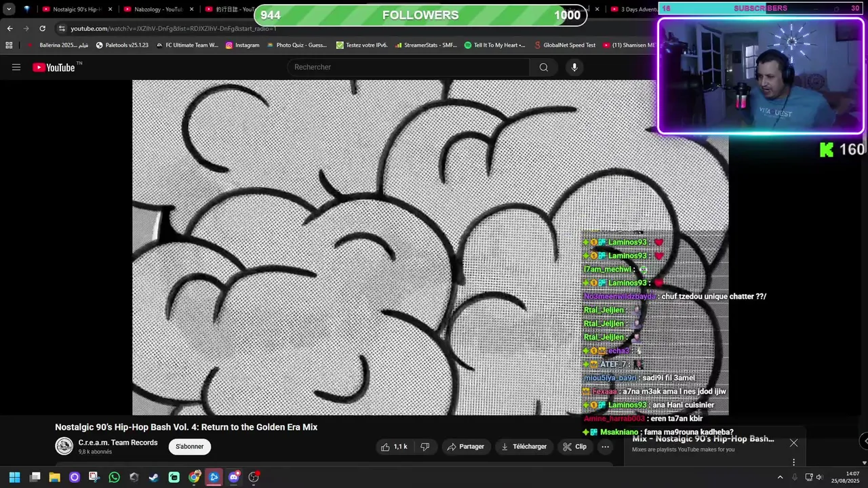The width and height of the screenshot is (868, 488).
Task: Open the FC Ultimate Team bookmark
Action: point(187,45)
